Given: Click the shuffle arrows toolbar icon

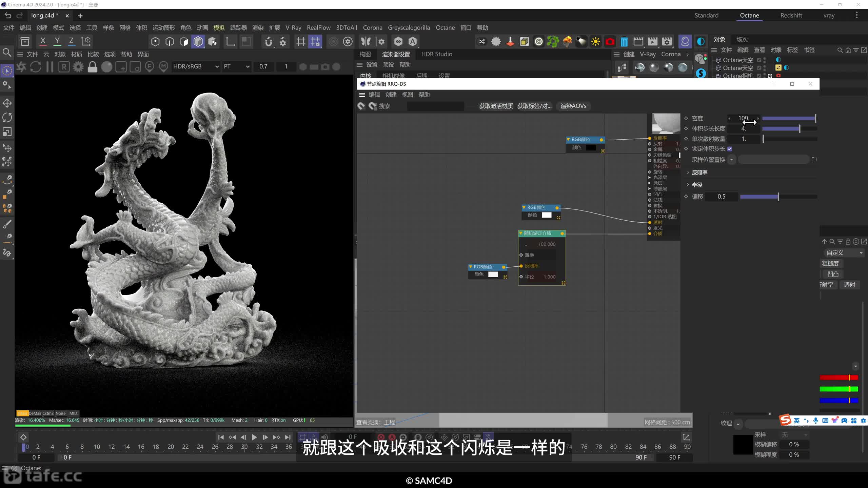Looking at the screenshot, I should coord(481,41).
